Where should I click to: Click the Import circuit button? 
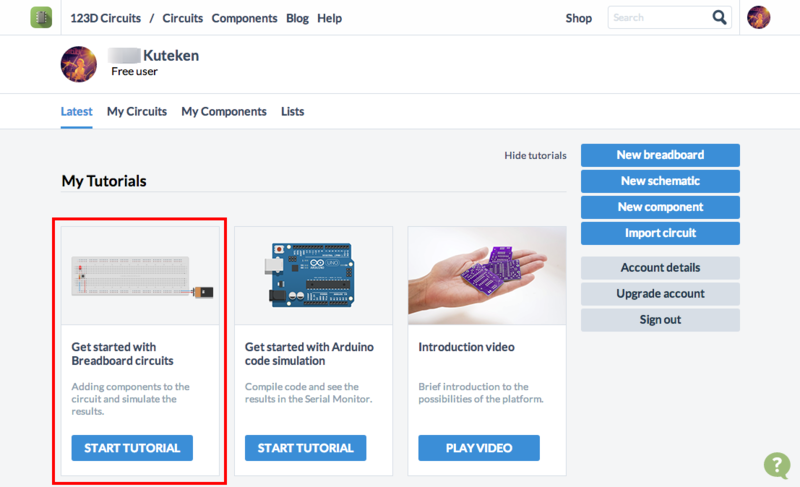(660, 233)
